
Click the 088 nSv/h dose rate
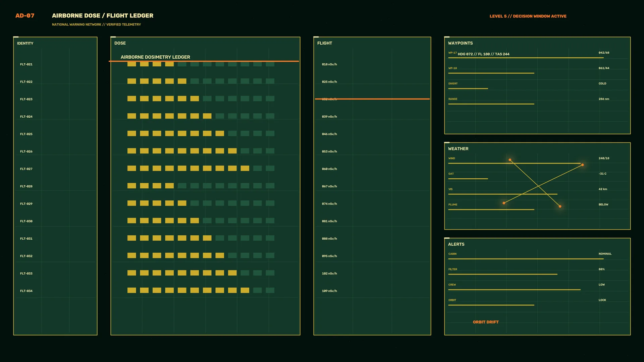coord(329,239)
